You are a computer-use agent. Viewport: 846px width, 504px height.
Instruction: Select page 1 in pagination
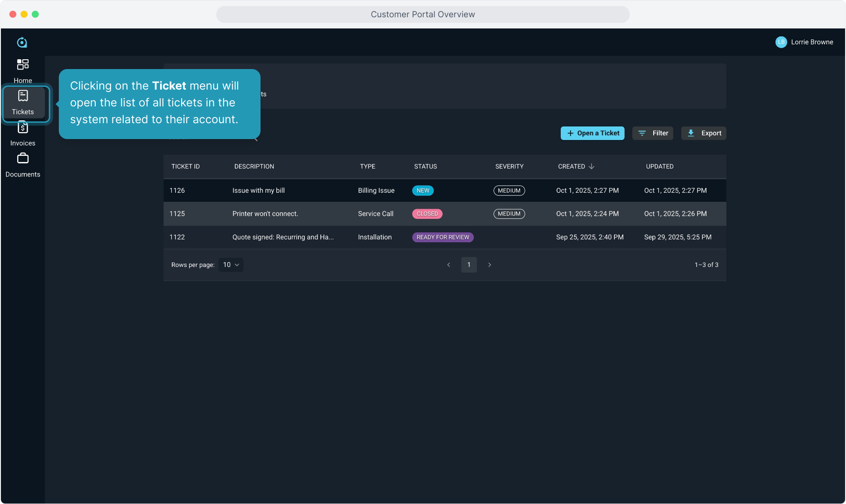[x=469, y=265]
